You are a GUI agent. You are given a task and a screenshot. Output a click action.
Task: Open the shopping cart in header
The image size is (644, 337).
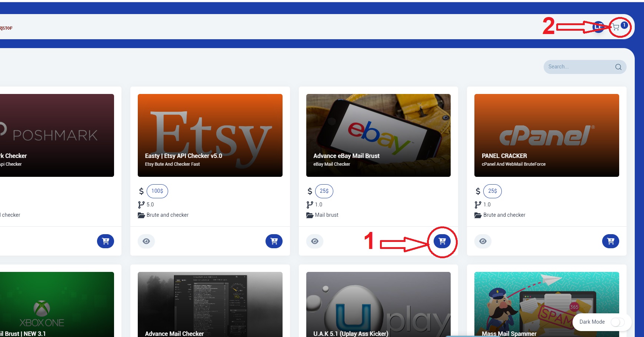click(616, 27)
